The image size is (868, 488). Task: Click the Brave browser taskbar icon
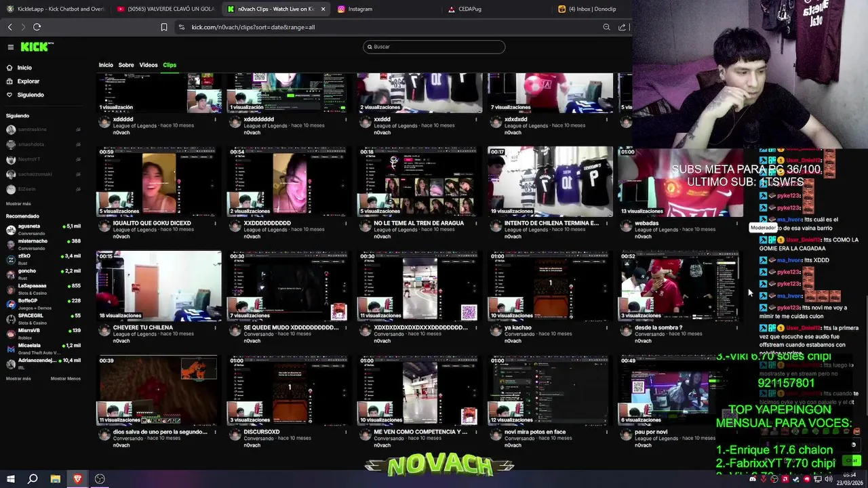click(x=77, y=479)
